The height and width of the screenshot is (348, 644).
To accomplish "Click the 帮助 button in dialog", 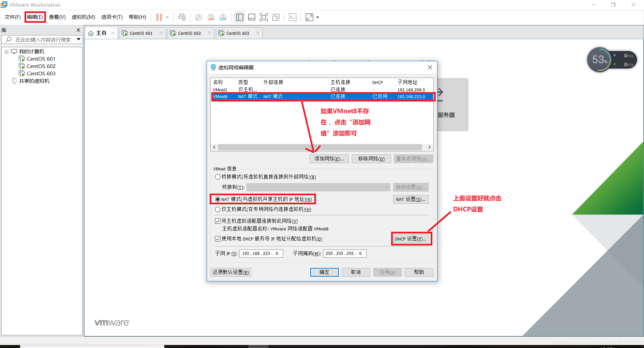I will click(419, 272).
